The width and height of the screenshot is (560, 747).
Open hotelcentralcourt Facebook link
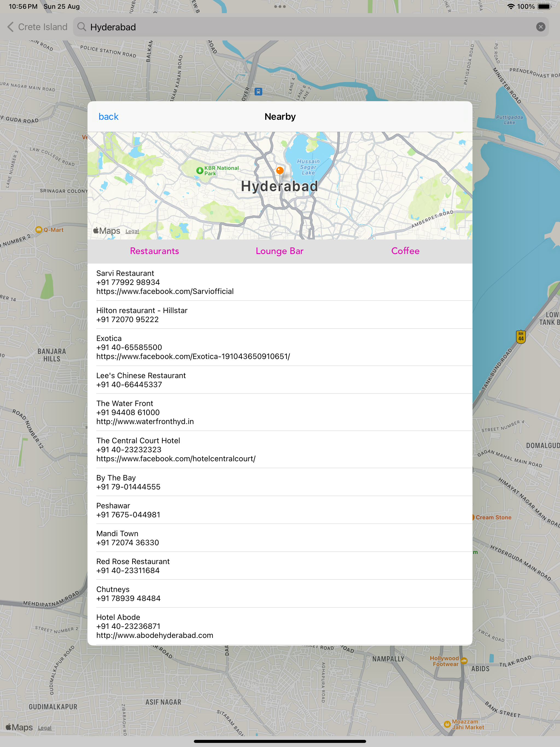(176, 459)
